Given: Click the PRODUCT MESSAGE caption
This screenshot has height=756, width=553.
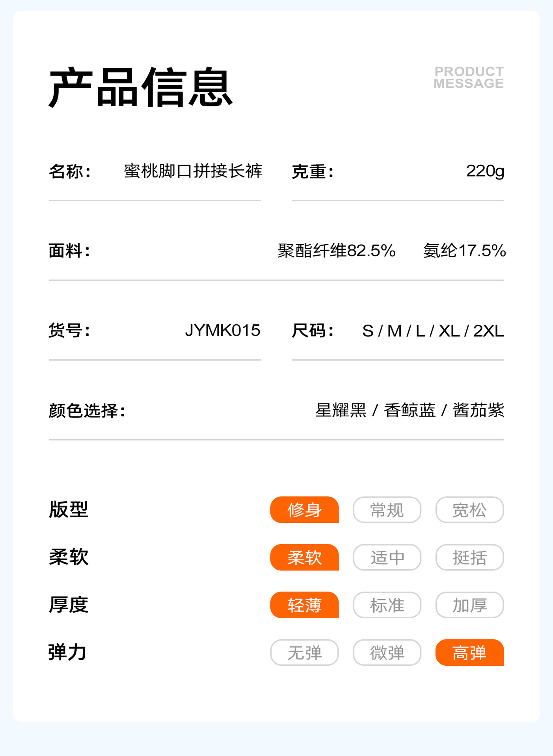Looking at the screenshot, I should pyautogui.click(x=469, y=78).
